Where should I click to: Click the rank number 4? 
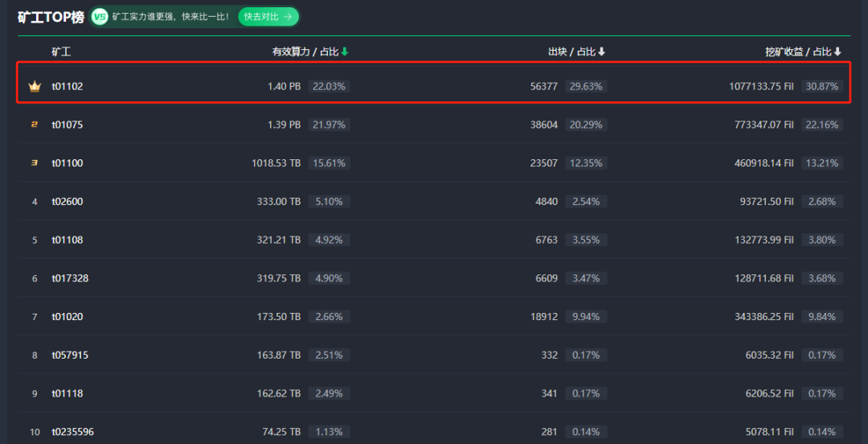35,202
